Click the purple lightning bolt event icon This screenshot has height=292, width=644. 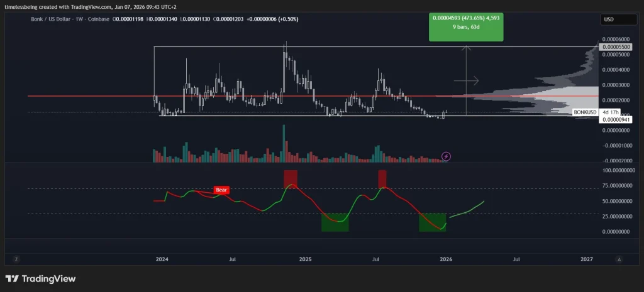pos(446,156)
